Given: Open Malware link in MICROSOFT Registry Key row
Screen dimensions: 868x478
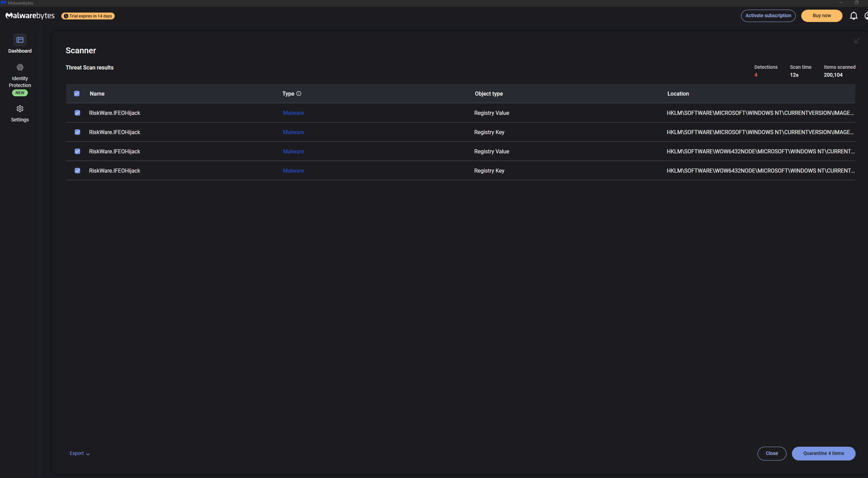Looking at the screenshot, I should pyautogui.click(x=294, y=132).
